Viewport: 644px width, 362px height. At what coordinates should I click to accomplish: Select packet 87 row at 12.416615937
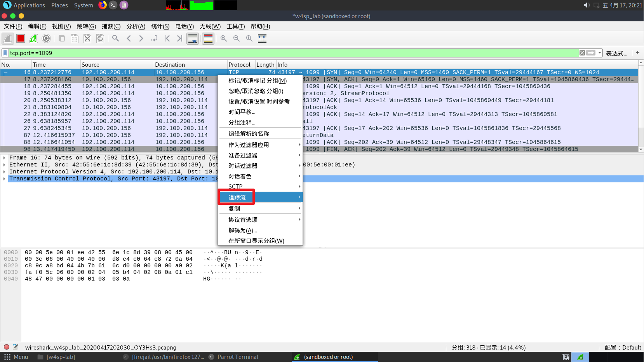(x=319, y=135)
